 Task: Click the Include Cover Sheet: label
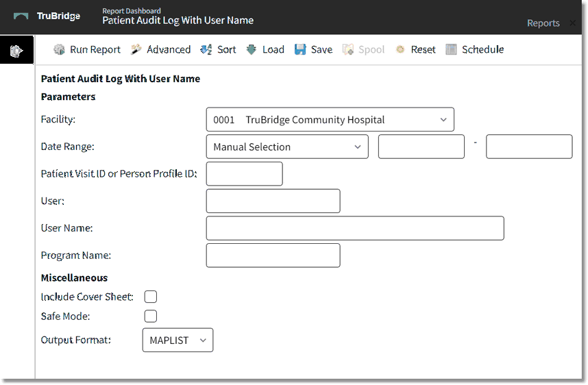point(87,297)
